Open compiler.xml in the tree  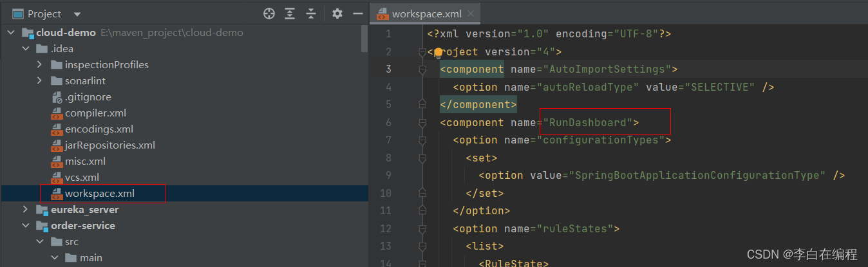[95, 113]
